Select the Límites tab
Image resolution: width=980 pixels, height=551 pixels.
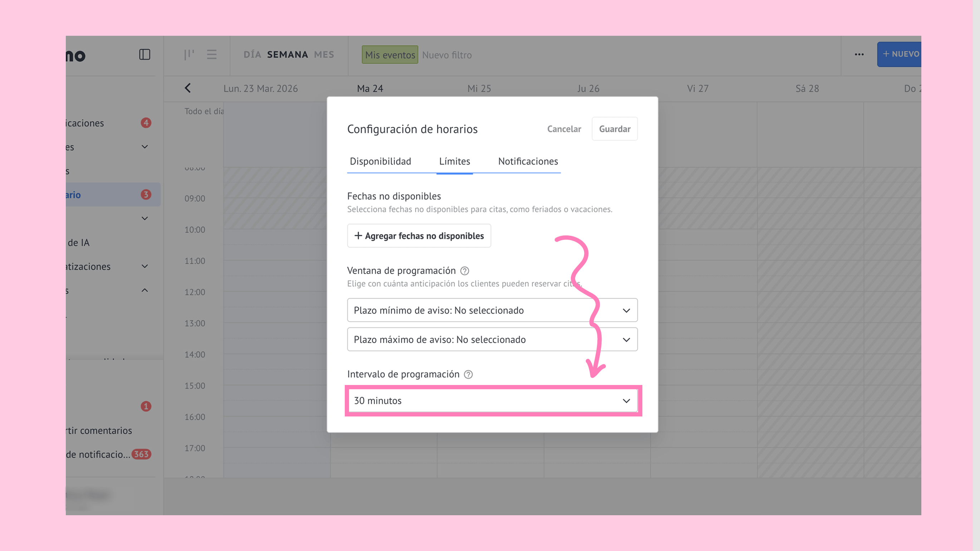pyautogui.click(x=454, y=161)
